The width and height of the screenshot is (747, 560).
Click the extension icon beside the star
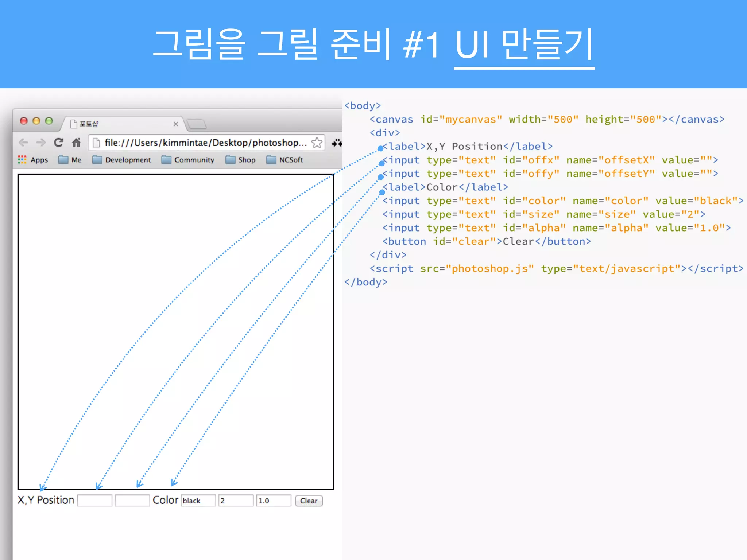point(336,143)
